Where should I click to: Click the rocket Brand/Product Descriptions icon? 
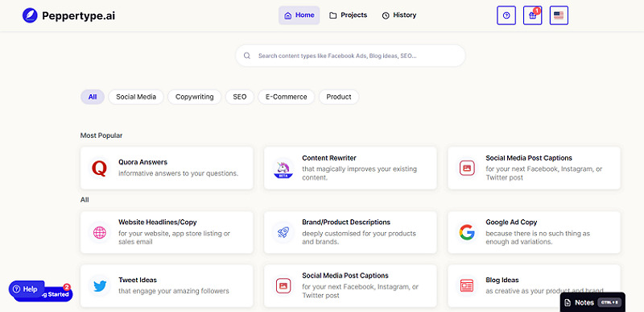[x=283, y=233]
